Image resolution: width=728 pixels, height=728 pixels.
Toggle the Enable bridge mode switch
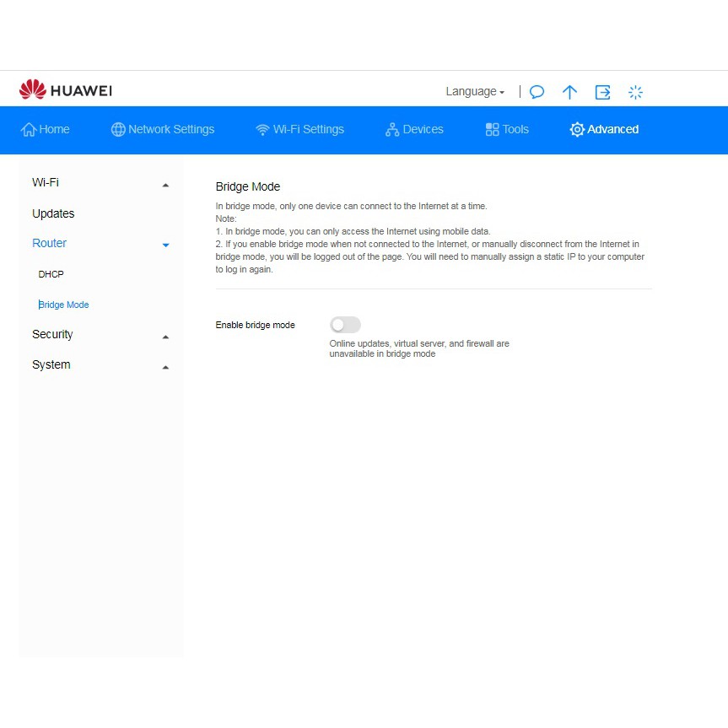click(x=345, y=325)
